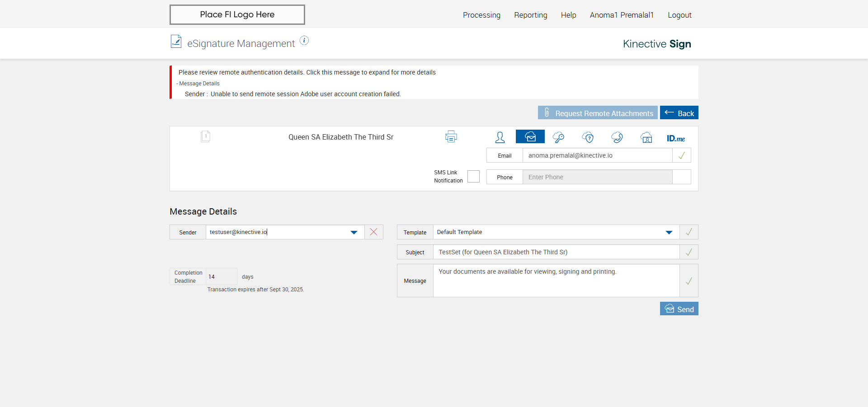
Task: Open the Processing menu
Action: tap(481, 15)
